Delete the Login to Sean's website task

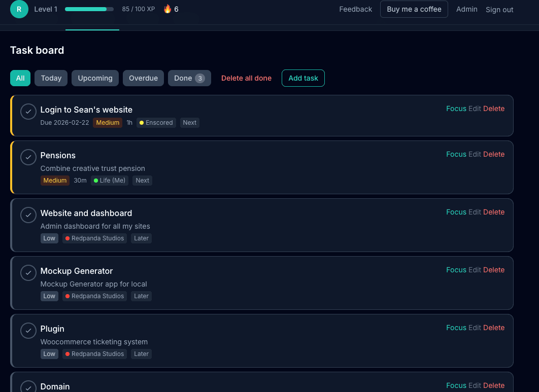494,109
